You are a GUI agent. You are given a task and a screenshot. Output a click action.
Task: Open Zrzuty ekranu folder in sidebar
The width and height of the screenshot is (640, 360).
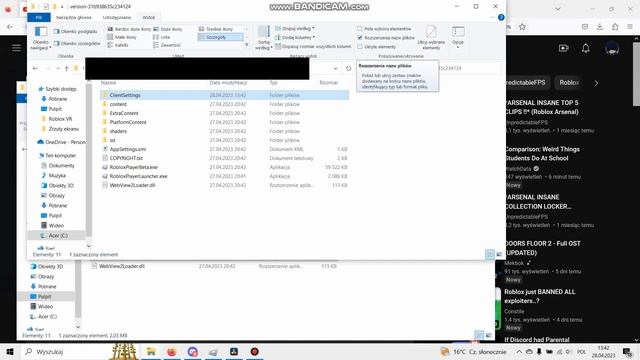(64, 129)
